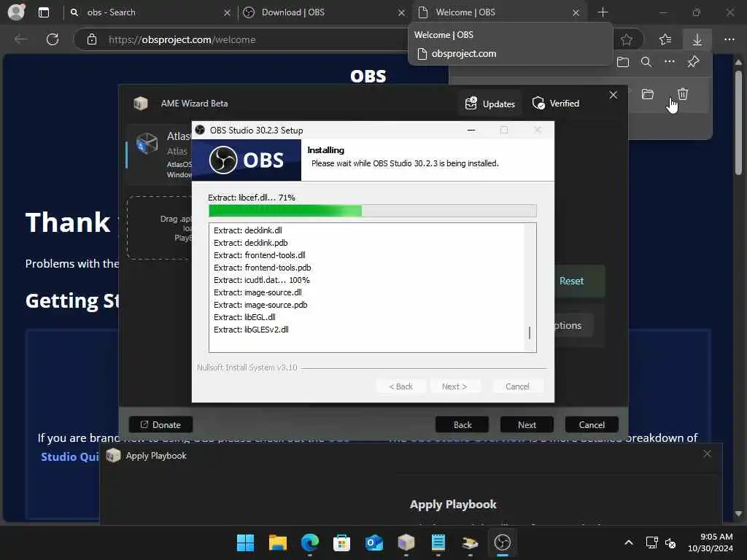Open muted volume tray icon
This screenshot has width=747, height=560.
pyautogui.click(x=670, y=542)
